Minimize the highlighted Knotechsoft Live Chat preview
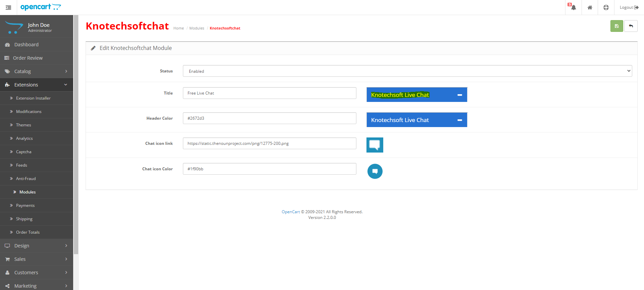The image size is (644, 290). click(x=460, y=95)
